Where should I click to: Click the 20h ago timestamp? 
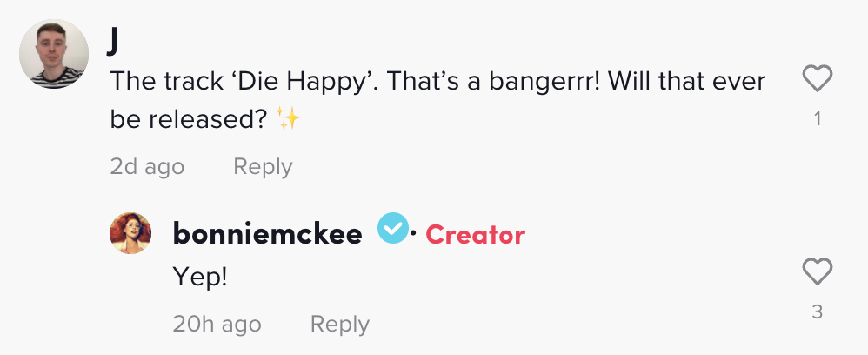pyautogui.click(x=217, y=324)
